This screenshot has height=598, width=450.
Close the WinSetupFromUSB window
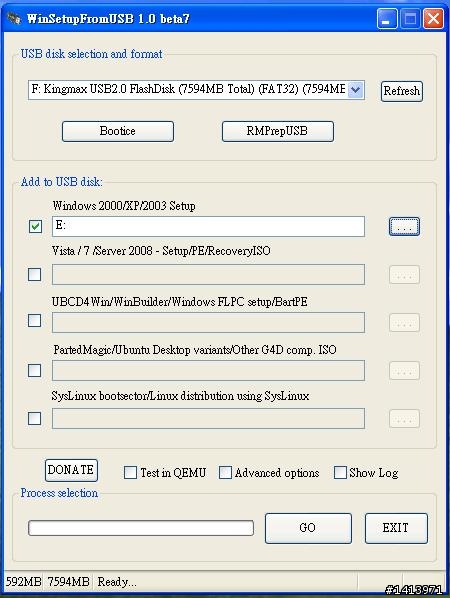pyautogui.click(x=433, y=19)
